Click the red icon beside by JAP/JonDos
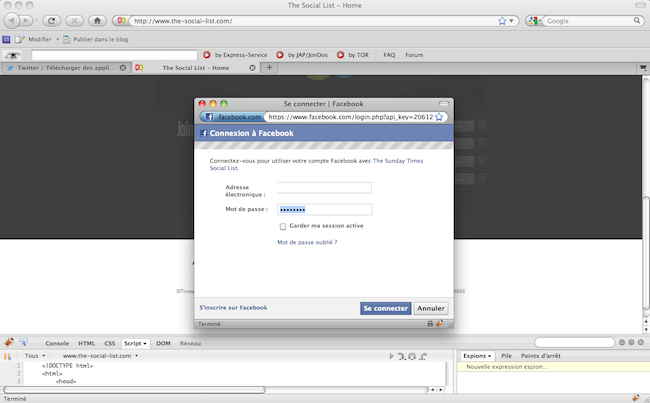 click(280, 55)
